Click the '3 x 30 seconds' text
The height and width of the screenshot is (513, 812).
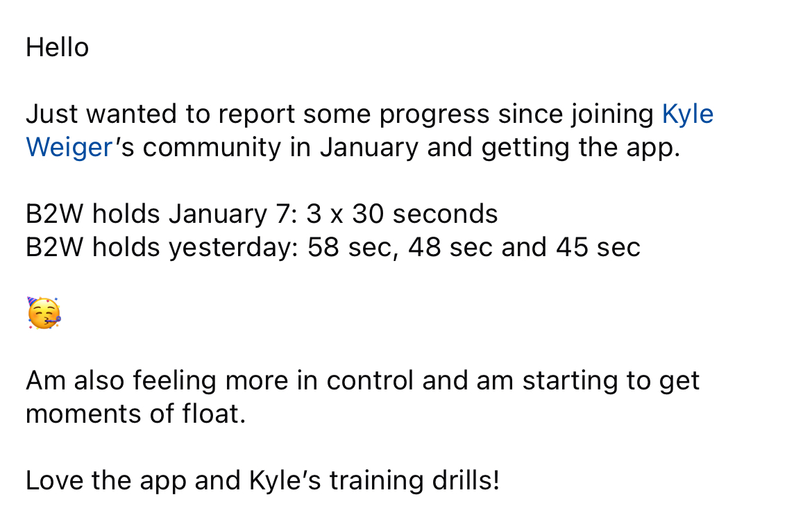(x=402, y=214)
